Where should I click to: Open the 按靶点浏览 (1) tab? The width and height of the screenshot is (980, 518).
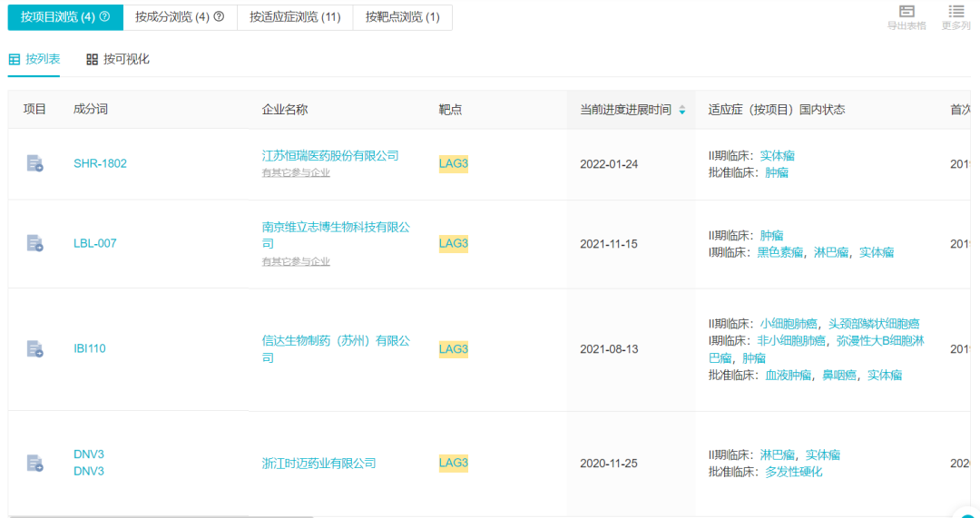point(402,16)
